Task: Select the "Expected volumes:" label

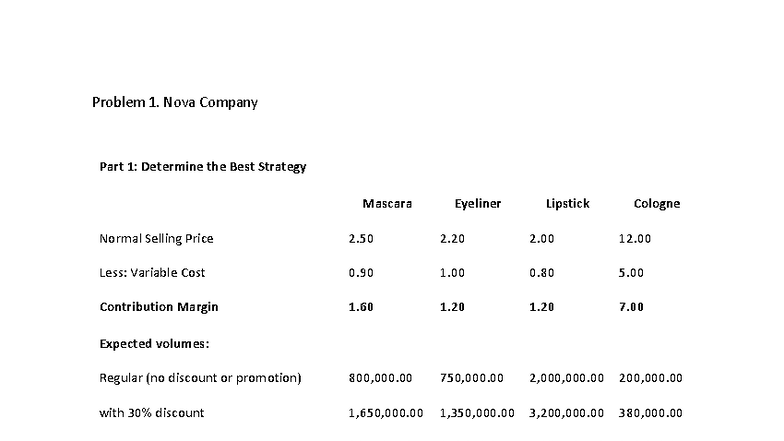Action: 153,343
